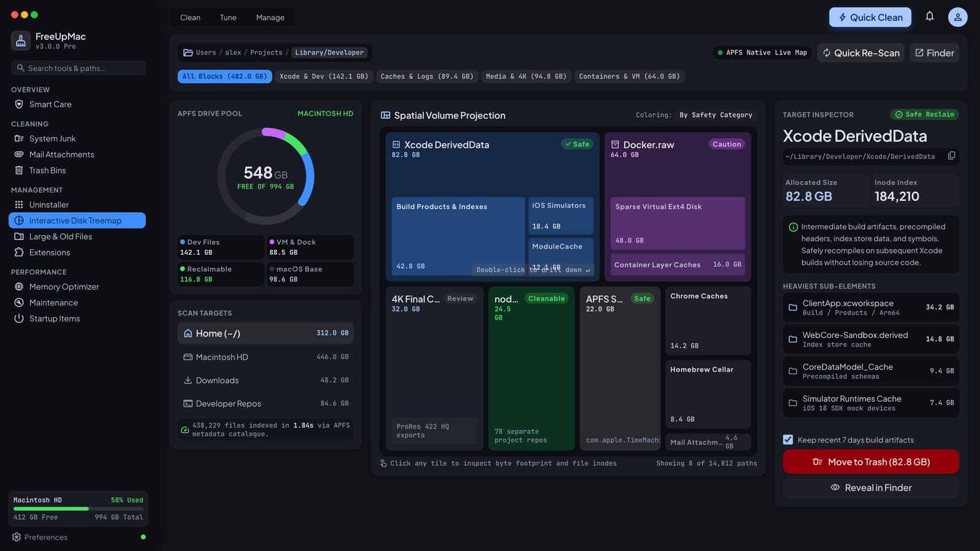Open System Junk cleaning
This screenshot has width=980, height=551.
point(77,138)
